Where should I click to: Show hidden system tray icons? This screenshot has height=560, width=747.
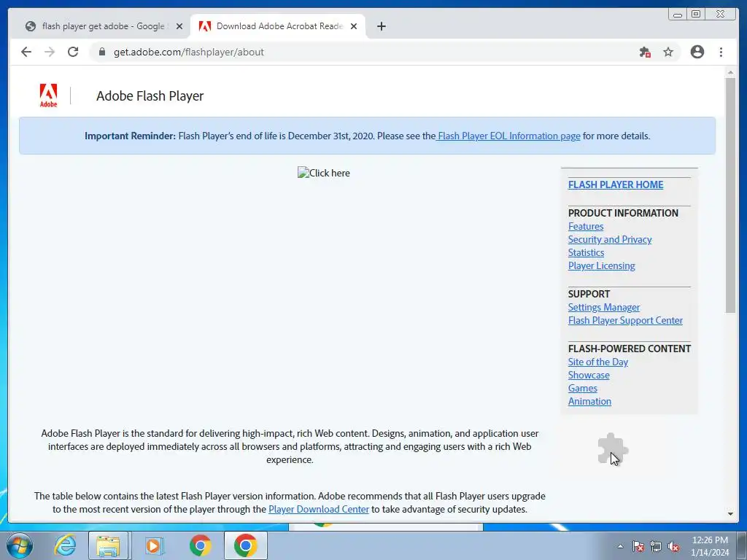620,546
